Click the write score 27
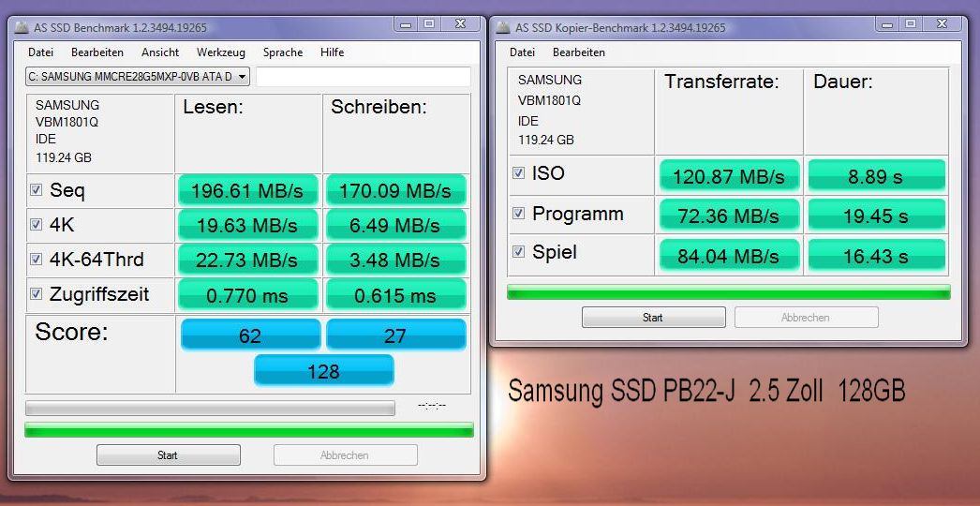Image resolution: width=980 pixels, height=506 pixels. pos(395,335)
